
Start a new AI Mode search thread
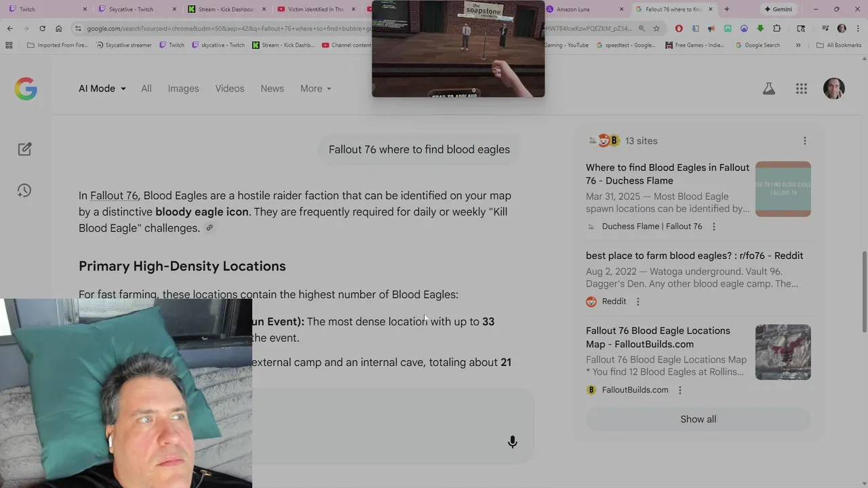coord(25,149)
